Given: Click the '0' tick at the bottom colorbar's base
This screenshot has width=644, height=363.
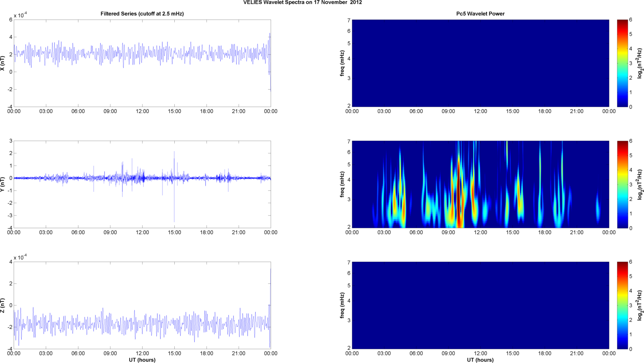Looking at the screenshot, I should pos(631,349).
